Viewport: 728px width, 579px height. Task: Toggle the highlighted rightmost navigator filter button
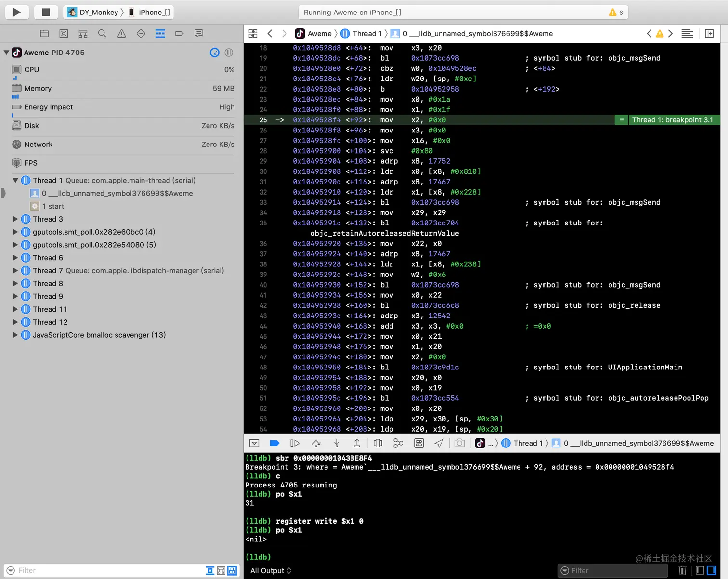(232, 570)
